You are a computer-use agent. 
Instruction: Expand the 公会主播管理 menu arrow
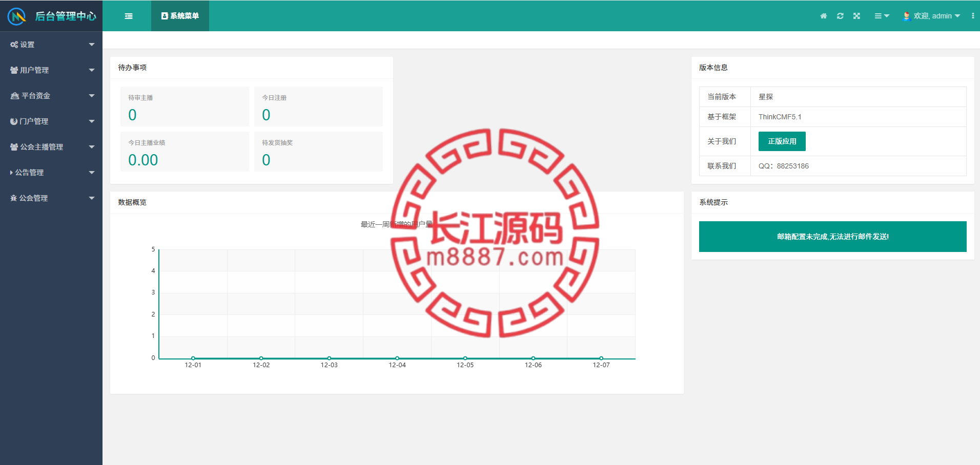(x=92, y=147)
